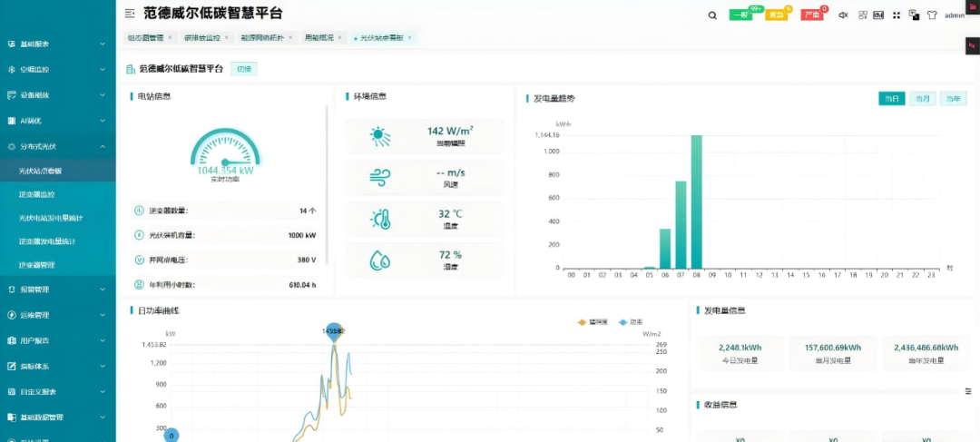Expand the 基础报表 menu chevron
Image resolution: width=980 pixels, height=442 pixels.
click(x=103, y=44)
